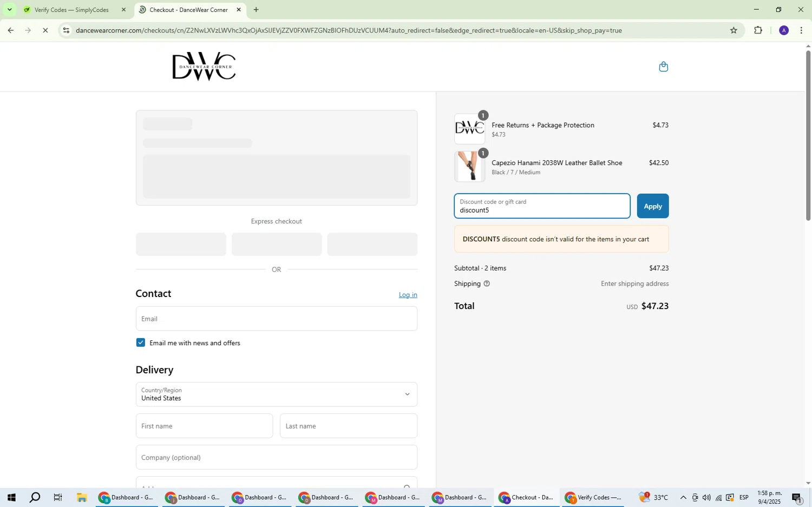The width and height of the screenshot is (812, 507).
Task: Click the discount code or gift card field
Action: point(542,206)
